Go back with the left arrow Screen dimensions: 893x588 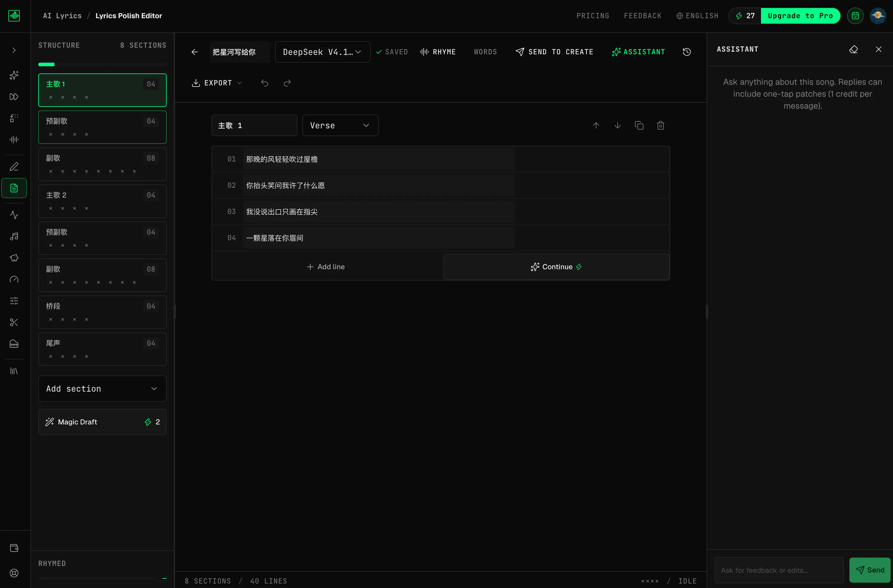194,52
